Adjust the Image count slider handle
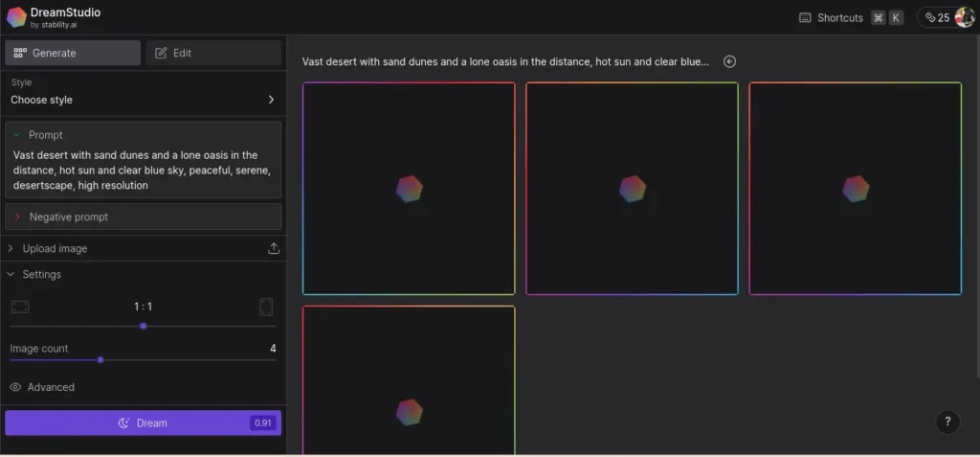 [100, 360]
